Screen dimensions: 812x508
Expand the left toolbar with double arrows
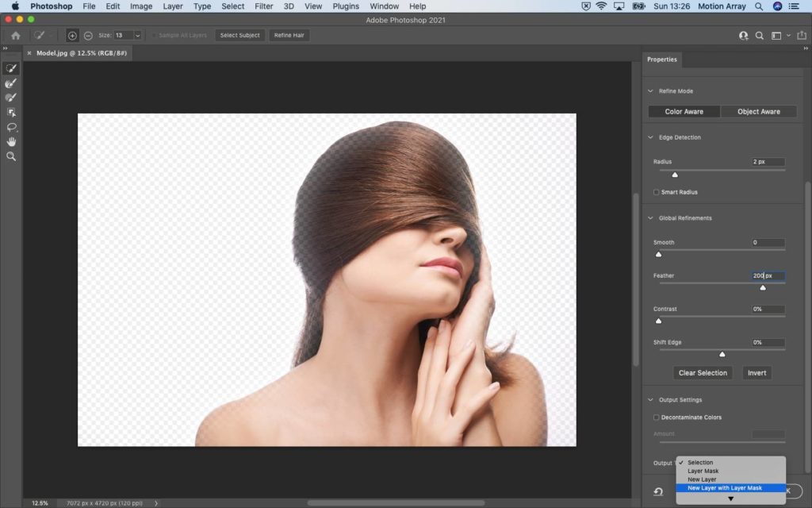[x=6, y=48]
